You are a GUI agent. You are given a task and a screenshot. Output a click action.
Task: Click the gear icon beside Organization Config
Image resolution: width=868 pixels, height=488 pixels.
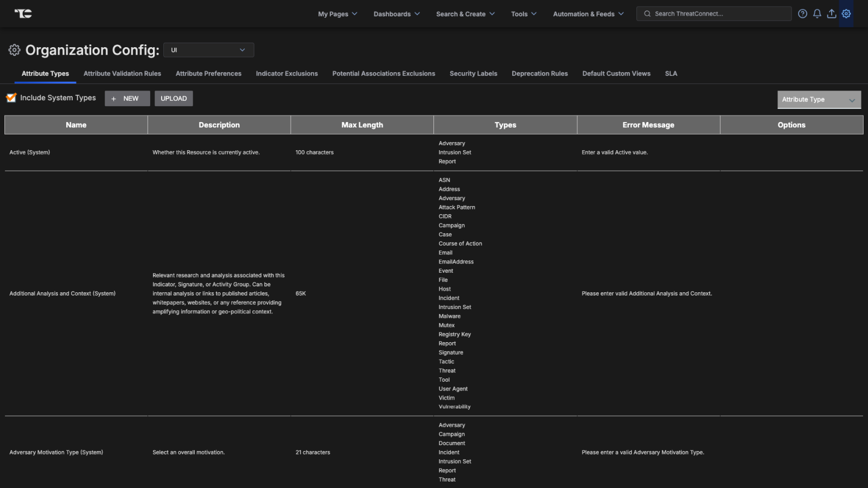[x=14, y=50]
